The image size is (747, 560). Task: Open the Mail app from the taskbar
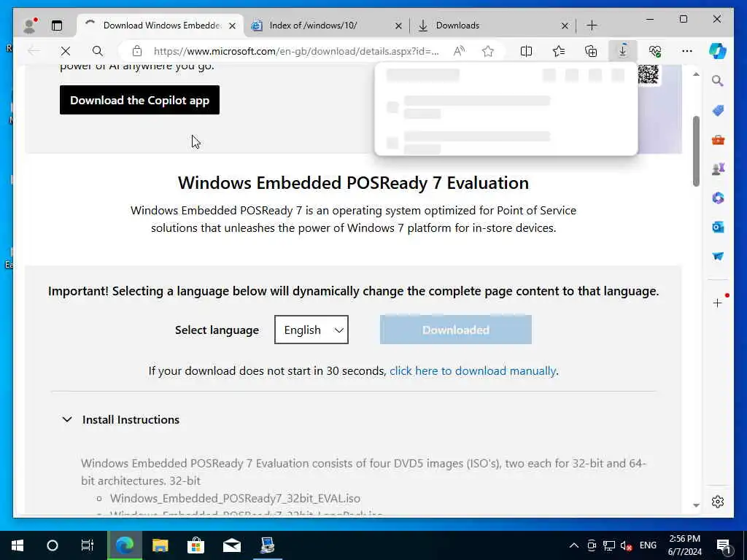(231, 545)
